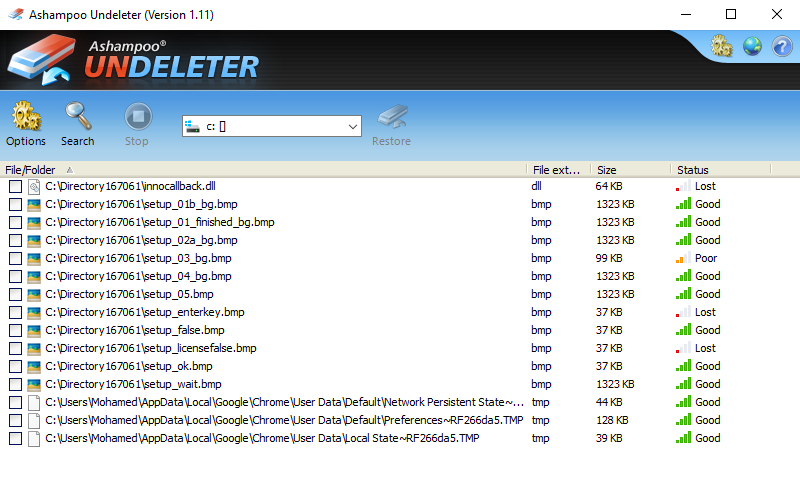Click image icon of setup_wait.bmp

[34, 385]
